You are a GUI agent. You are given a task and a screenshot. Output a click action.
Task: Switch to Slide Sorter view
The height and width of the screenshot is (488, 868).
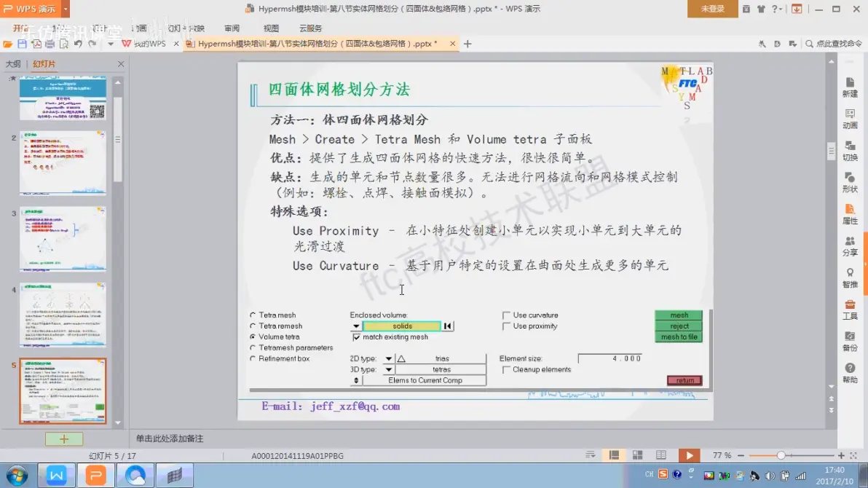pos(638,455)
